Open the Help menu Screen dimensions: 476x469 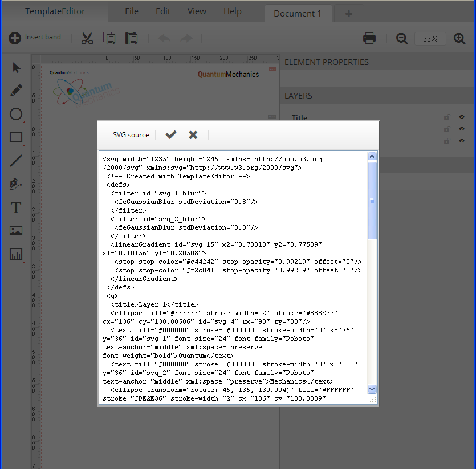coord(233,11)
